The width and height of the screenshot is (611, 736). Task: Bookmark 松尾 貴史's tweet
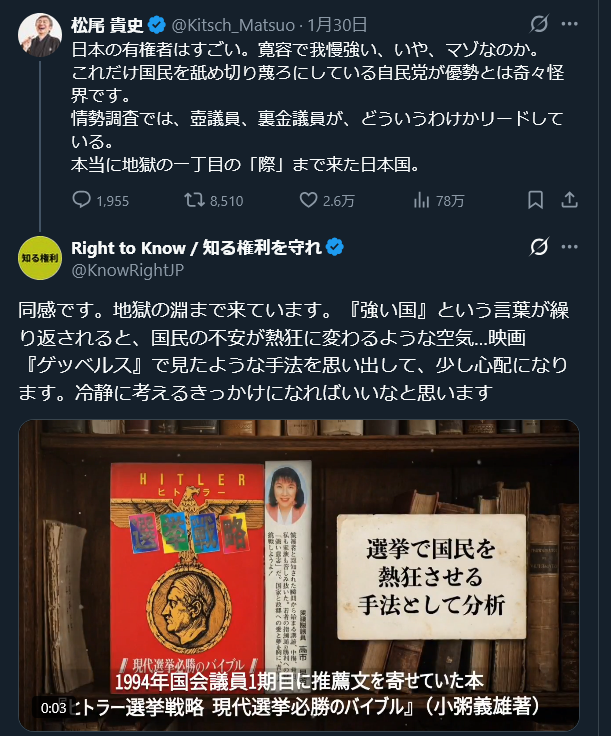click(x=535, y=200)
